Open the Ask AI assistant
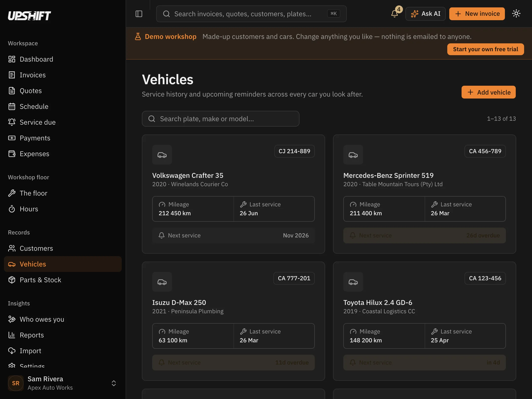The width and height of the screenshot is (532, 399). click(x=426, y=14)
